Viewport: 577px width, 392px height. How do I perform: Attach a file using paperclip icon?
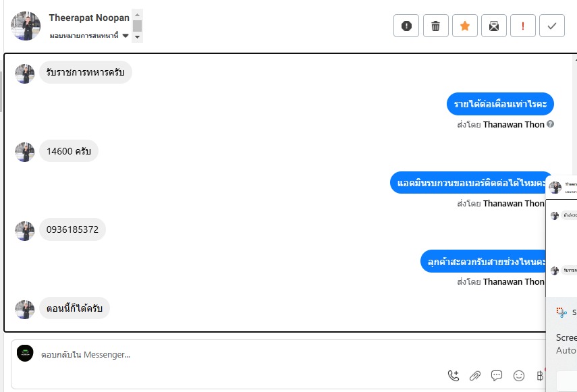click(475, 375)
